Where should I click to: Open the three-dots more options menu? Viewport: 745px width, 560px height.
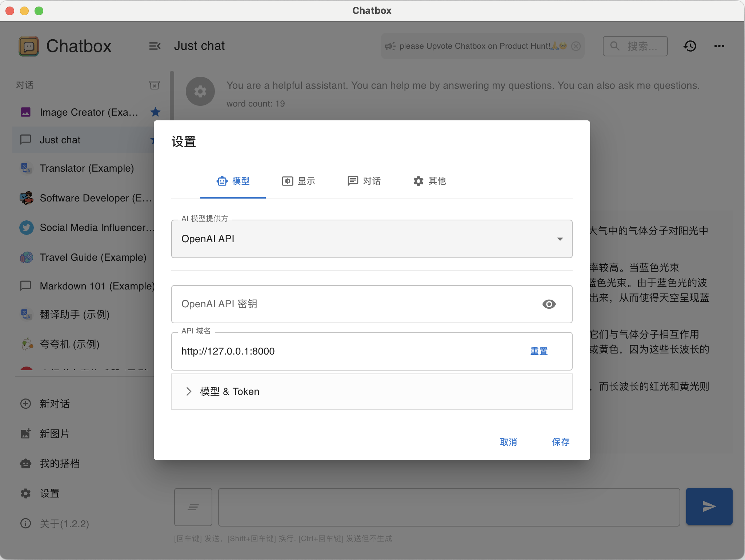tap(719, 46)
